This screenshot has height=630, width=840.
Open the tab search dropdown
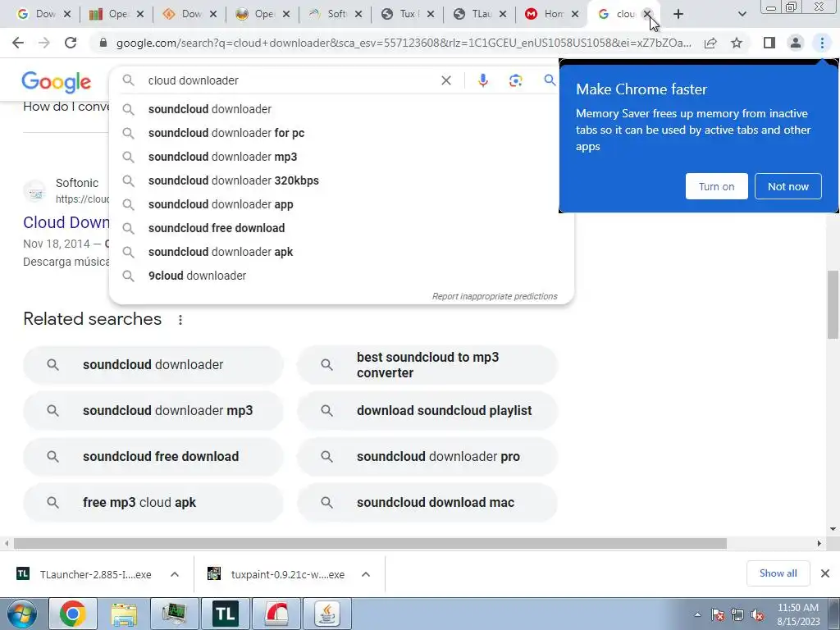(x=742, y=14)
